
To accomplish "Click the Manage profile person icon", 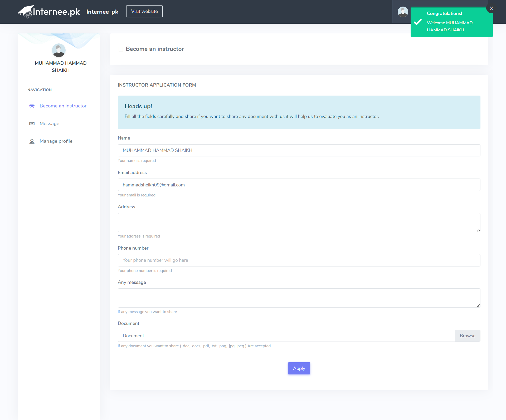I will tap(32, 141).
